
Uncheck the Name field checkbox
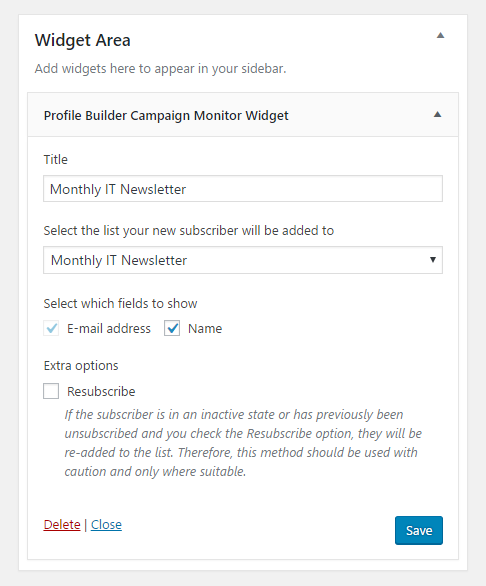tap(172, 329)
